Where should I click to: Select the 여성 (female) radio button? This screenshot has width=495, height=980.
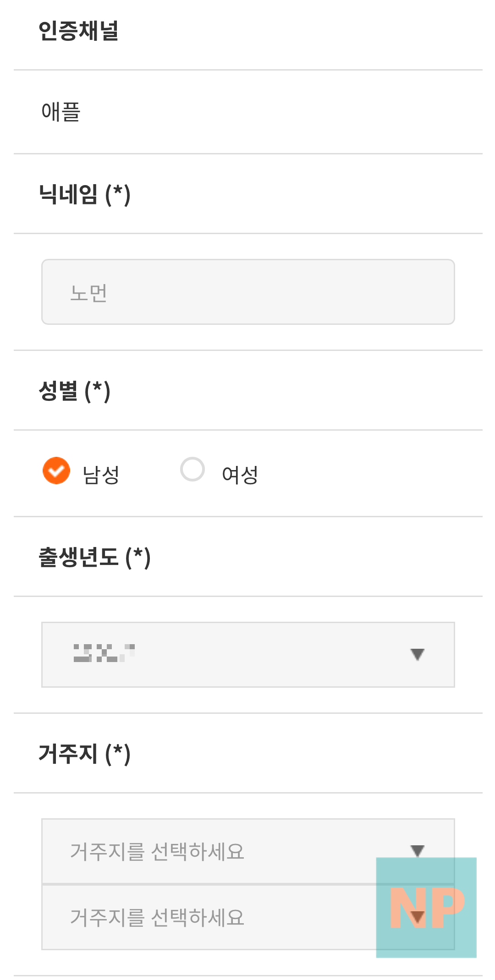tap(192, 469)
